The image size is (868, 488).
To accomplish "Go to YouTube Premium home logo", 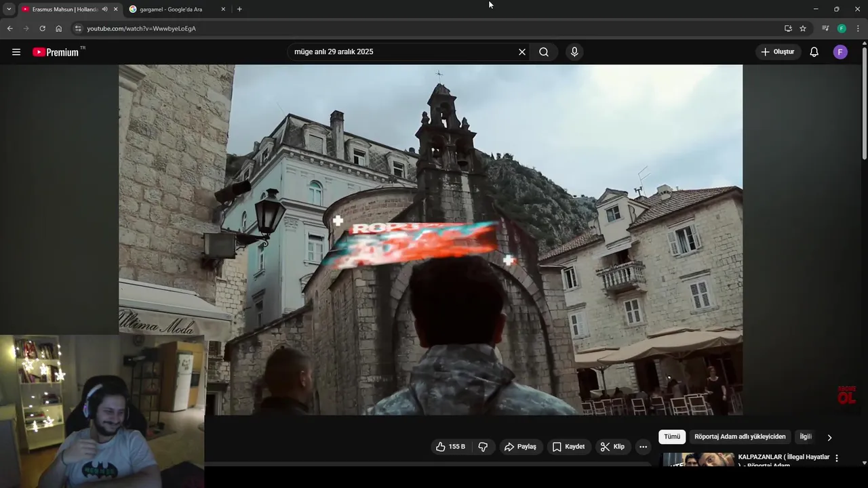I will 57,52.
